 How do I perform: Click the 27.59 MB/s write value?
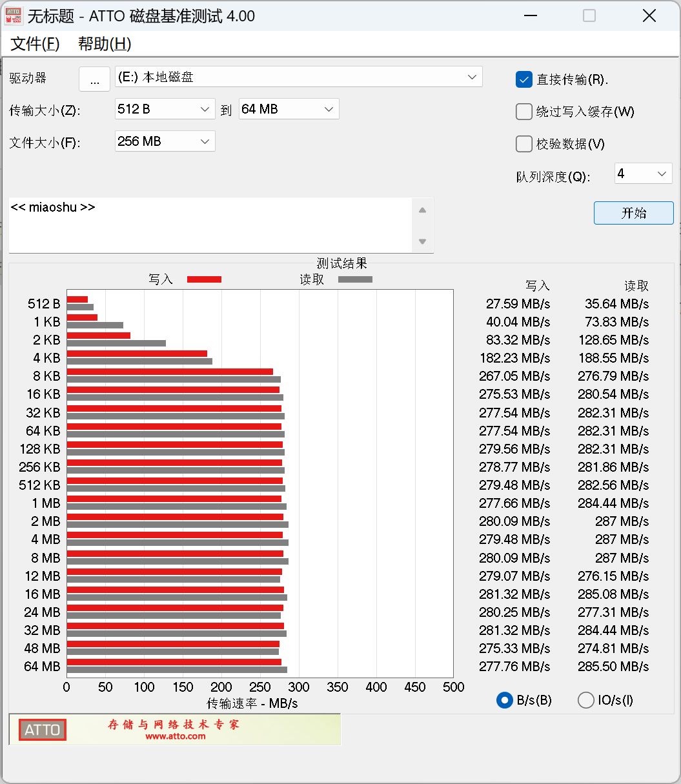[518, 303]
